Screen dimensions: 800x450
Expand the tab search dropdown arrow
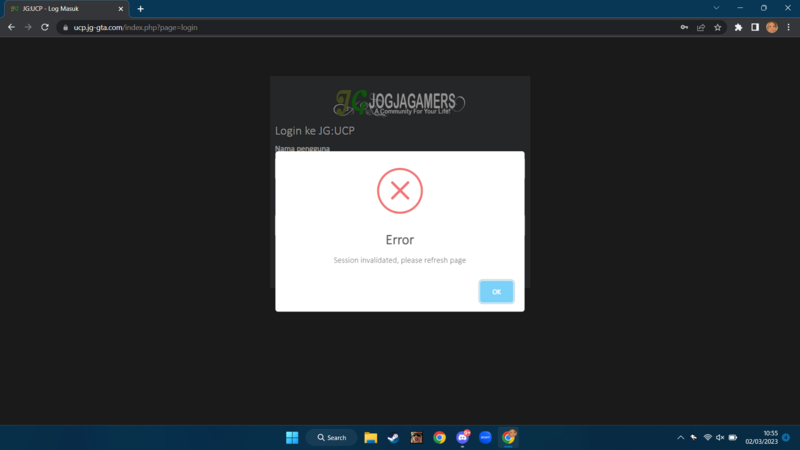click(716, 8)
